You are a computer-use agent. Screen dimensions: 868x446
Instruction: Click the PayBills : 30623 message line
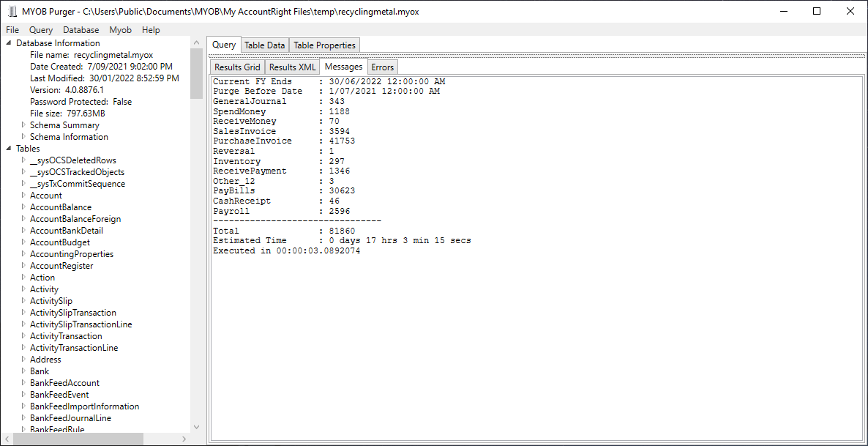pyautogui.click(x=284, y=191)
